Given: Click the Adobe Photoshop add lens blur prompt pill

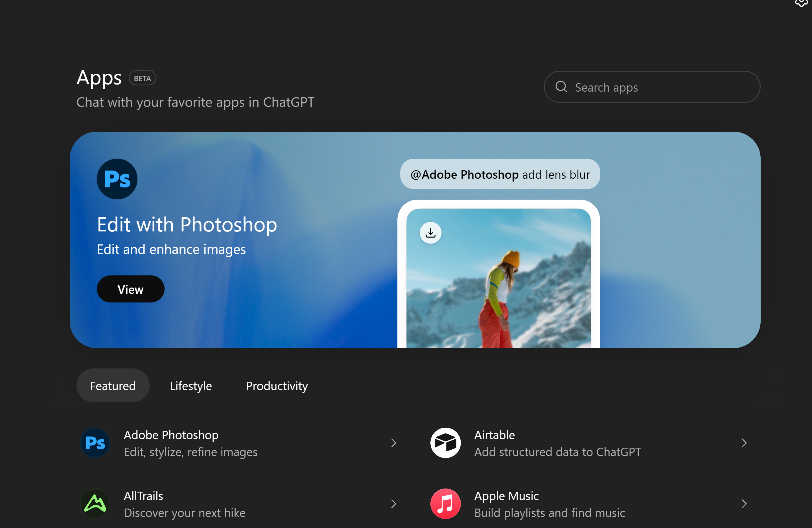Looking at the screenshot, I should pyautogui.click(x=500, y=174).
